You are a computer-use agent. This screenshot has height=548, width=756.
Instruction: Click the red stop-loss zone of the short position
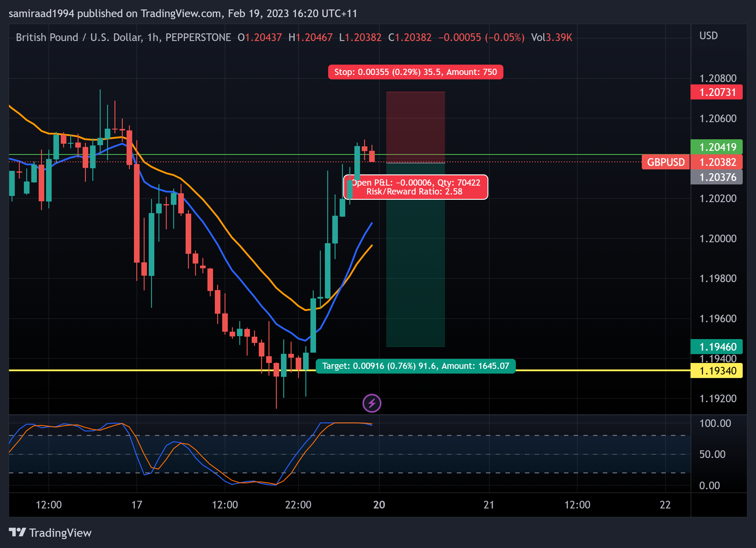[415, 127]
